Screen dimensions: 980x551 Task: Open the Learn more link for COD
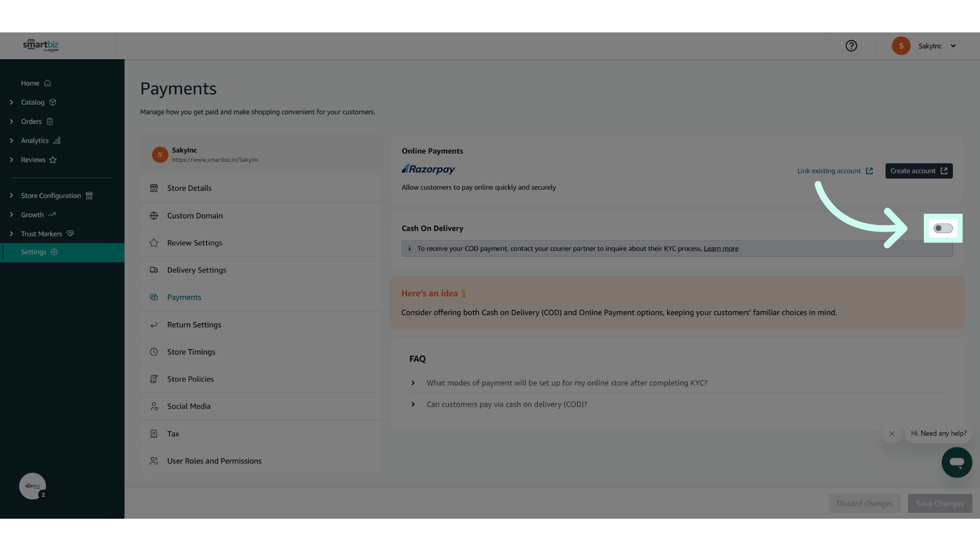721,248
